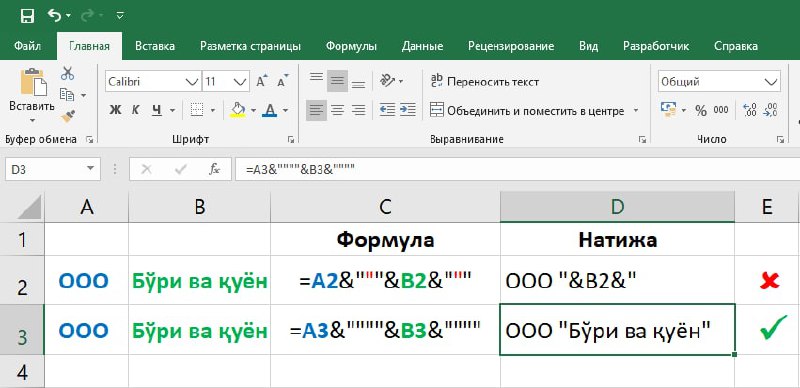Click the Вставить paste button
This screenshot has height=388, width=800.
32,96
